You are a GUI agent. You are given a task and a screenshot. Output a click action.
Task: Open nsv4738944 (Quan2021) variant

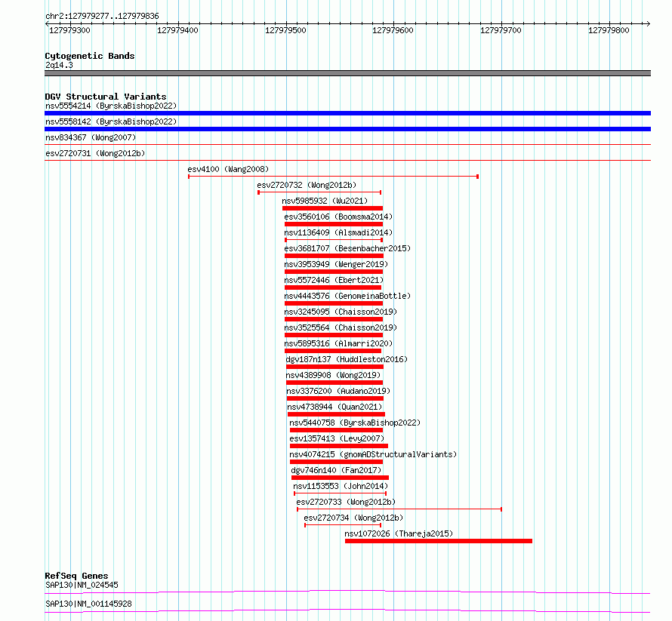click(334, 407)
